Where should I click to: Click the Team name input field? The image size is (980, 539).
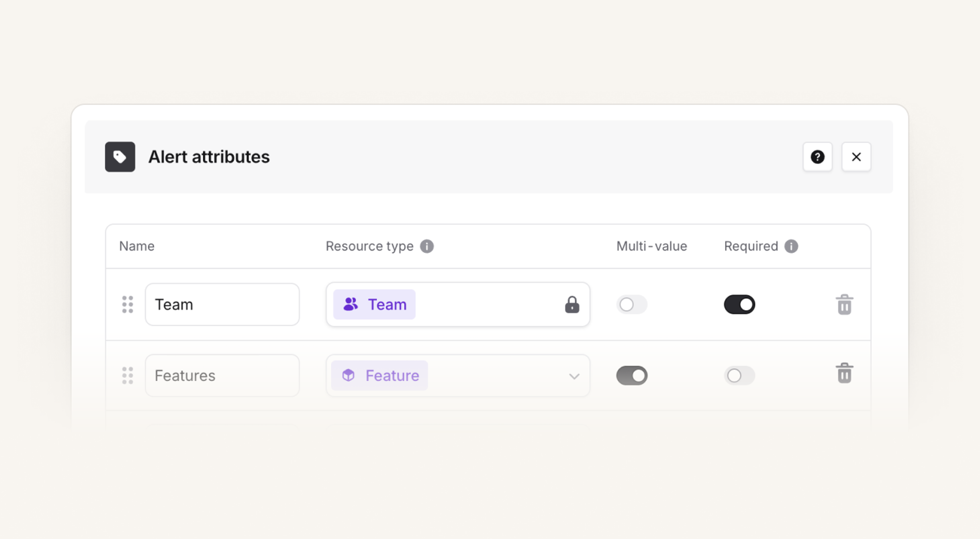[222, 305]
